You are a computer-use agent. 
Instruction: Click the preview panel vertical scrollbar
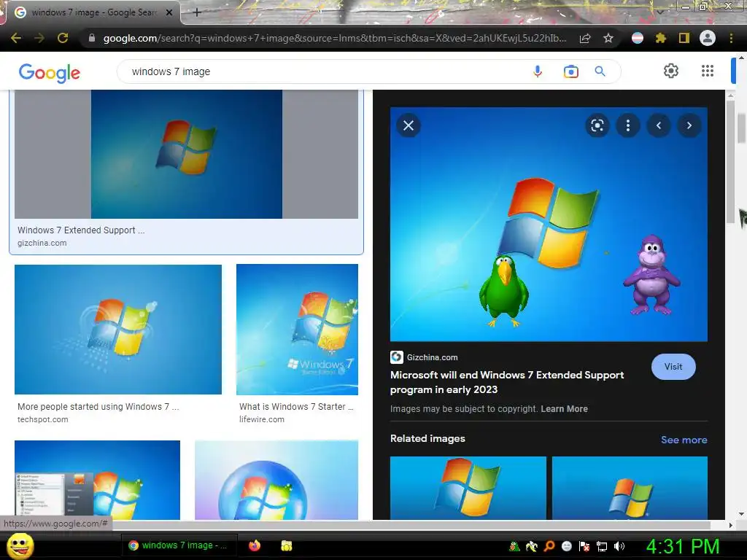(731, 162)
